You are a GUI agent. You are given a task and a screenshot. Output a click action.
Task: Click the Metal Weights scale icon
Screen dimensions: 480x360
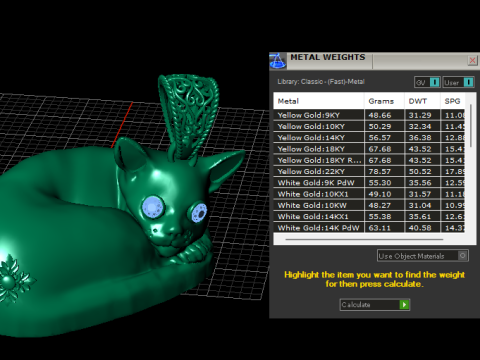[277, 61]
